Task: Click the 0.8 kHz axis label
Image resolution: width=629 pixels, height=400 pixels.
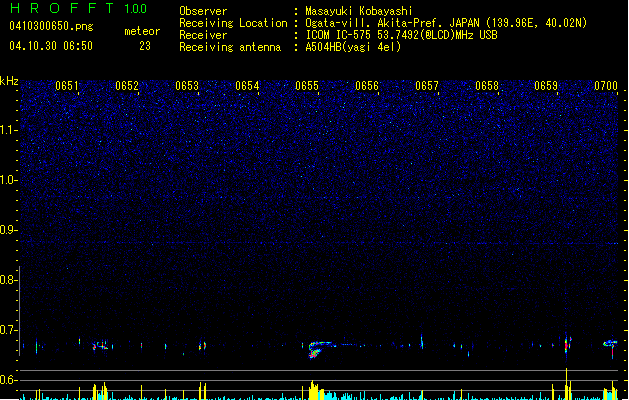Action: point(9,280)
